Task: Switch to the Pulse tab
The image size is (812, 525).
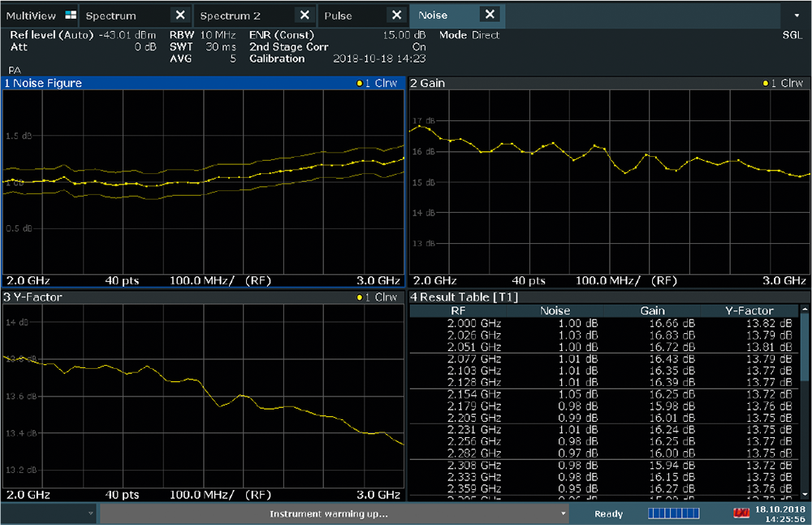Action: pos(339,15)
